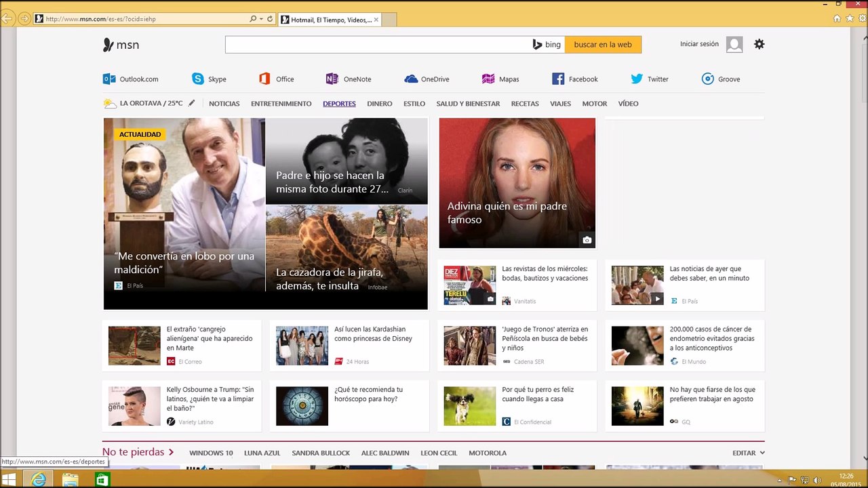This screenshot has width=868, height=488.
Task: Go to OneDrive cloud icon
Action: click(411, 79)
